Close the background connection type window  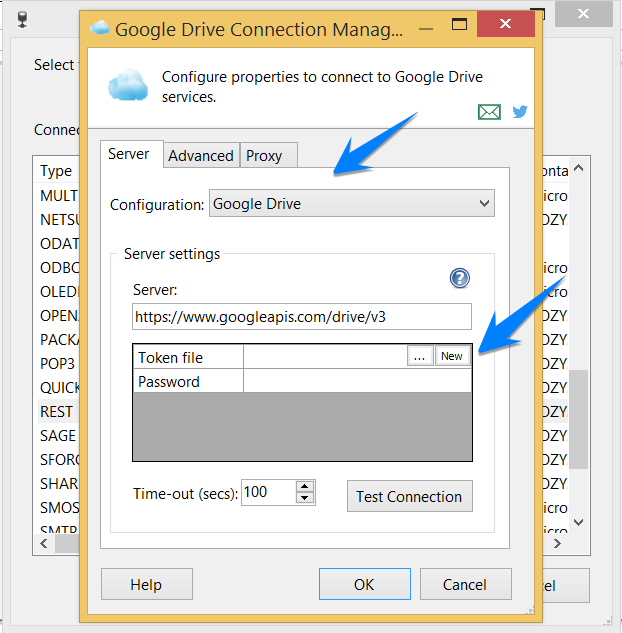583,14
